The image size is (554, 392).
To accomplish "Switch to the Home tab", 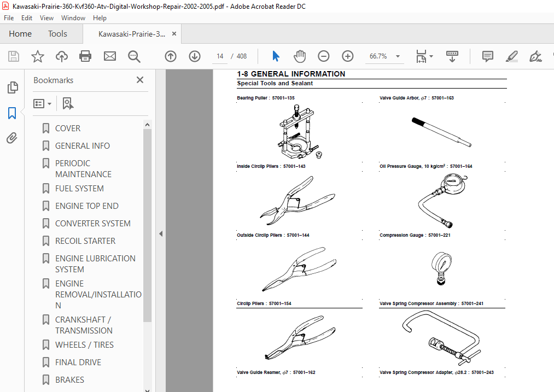I will click(x=20, y=34).
